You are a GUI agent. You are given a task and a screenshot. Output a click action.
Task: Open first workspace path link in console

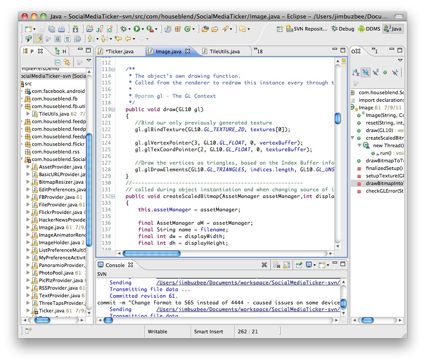(x=248, y=283)
